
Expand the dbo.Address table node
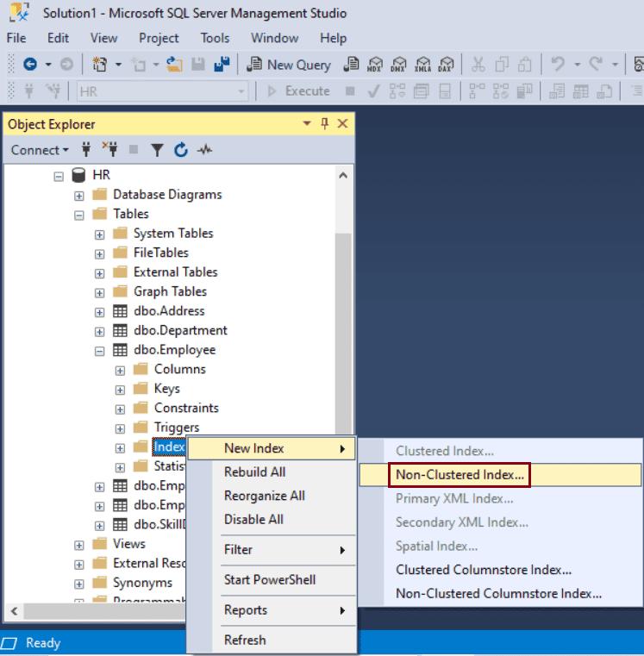pos(99,312)
